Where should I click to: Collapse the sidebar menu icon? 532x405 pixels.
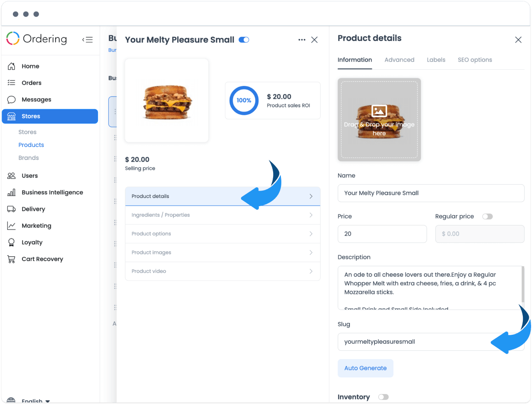88,39
